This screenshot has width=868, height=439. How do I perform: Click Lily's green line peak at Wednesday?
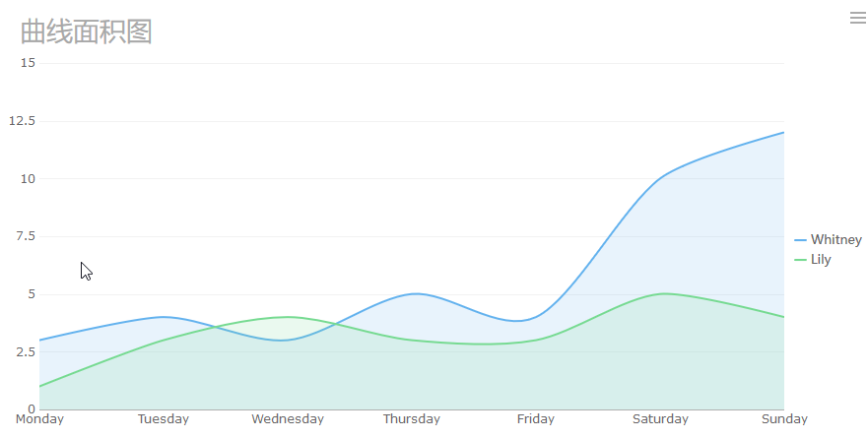[288, 317]
